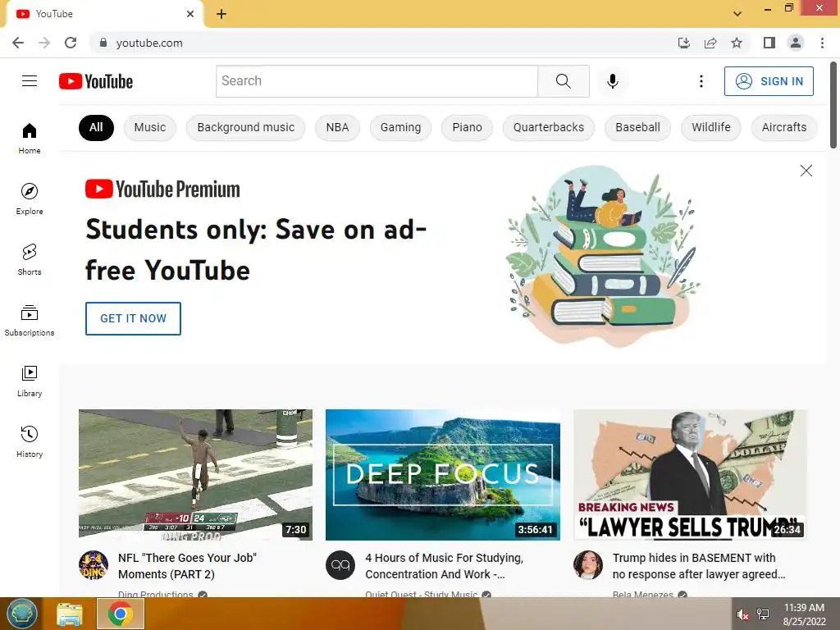View site information lock icon
The width and height of the screenshot is (840, 630).
click(103, 43)
